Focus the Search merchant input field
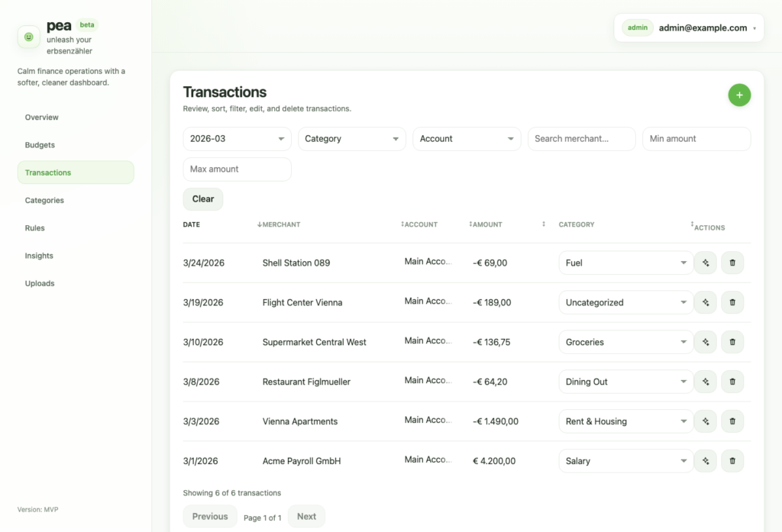This screenshot has width=782, height=532. coord(581,139)
